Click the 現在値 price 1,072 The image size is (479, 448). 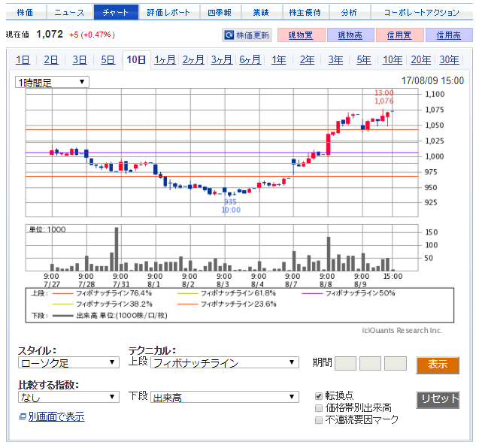50,35
